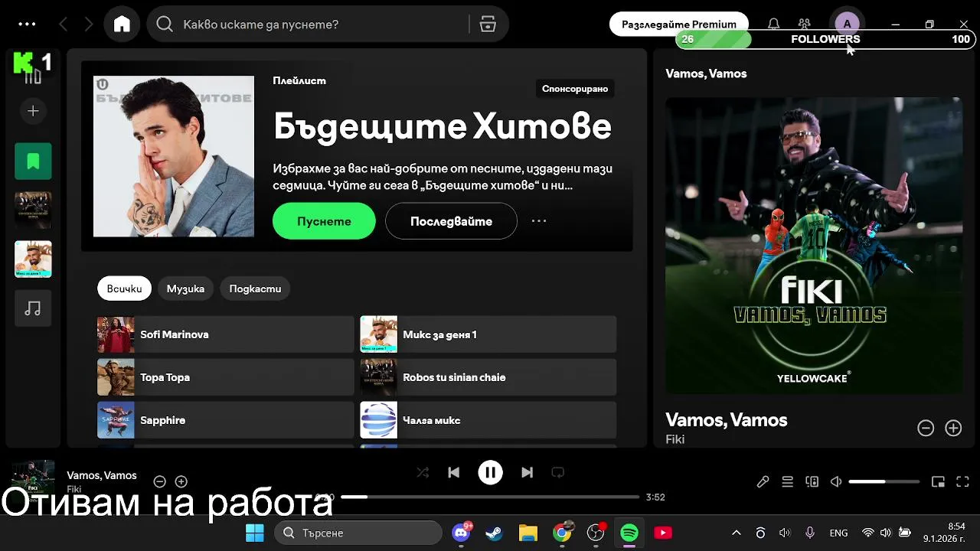This screenshot has width=980, height=551.
Task: Open the Robos tu sinian chaie sidebar thumbnail
Action: tap(33, 210)
